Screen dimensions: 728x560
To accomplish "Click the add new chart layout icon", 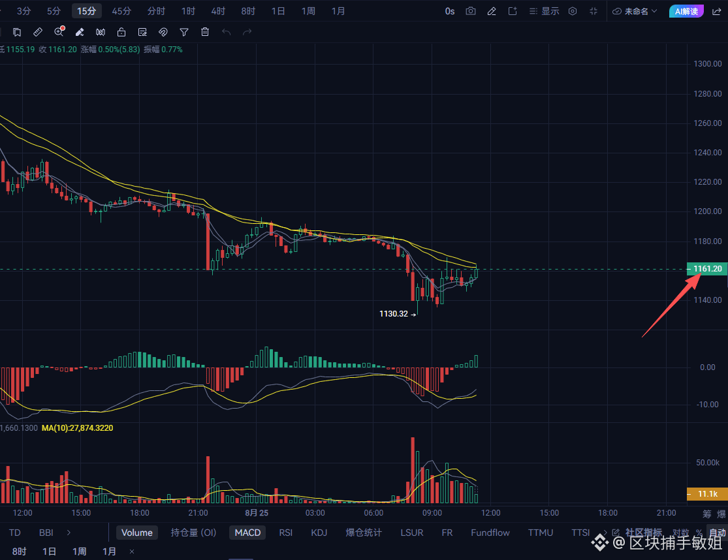I will 513,11.
